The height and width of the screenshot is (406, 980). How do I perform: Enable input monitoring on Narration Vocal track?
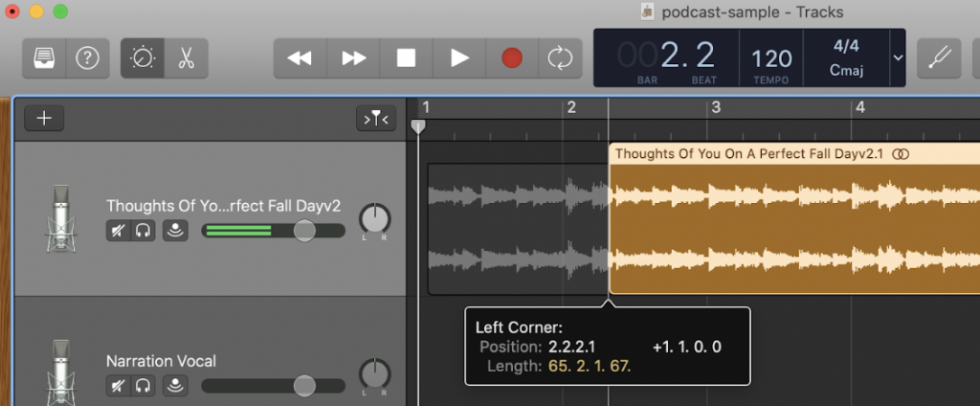[175, 386]
